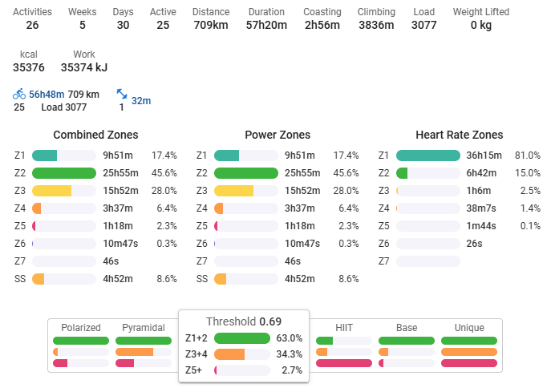Click the Climbing 3836m stat
The width and height of the screenshot is (551, 392).
(375, 18)
